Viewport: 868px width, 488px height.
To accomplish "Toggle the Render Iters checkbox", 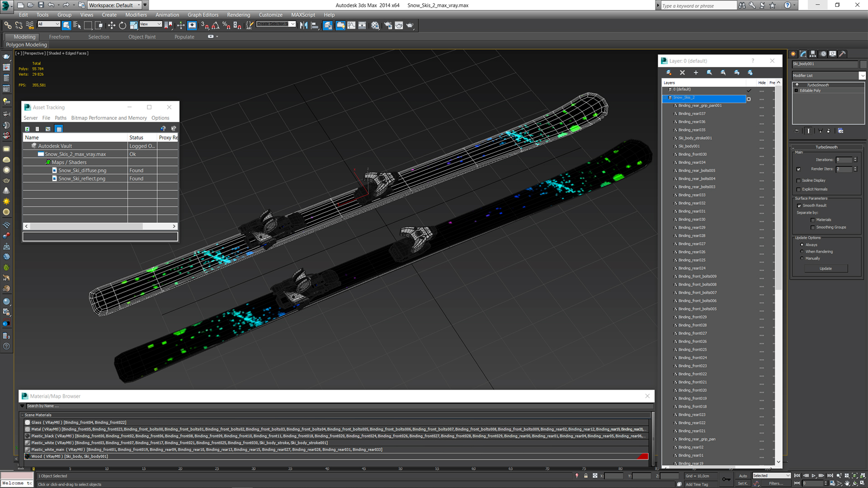I will coord(798,169).
